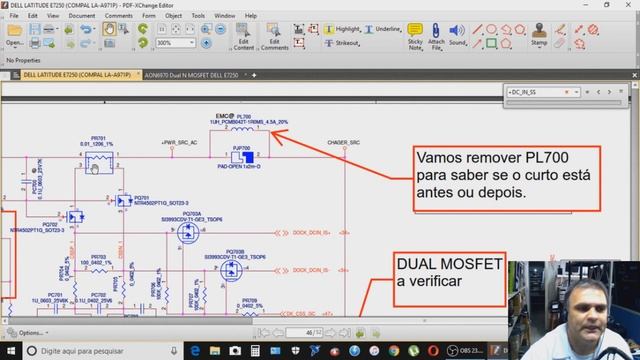Open the File menu
The width and height of the screenshot is (640, 360).
tap(14, 16)
